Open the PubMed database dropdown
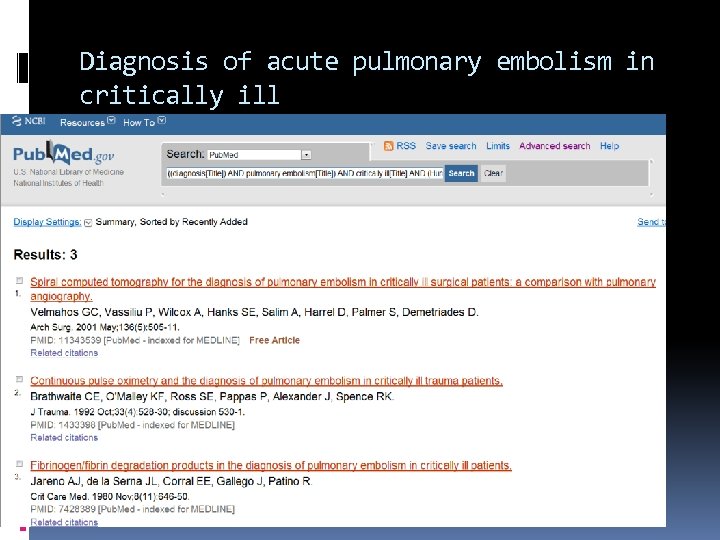 point(259,155)
